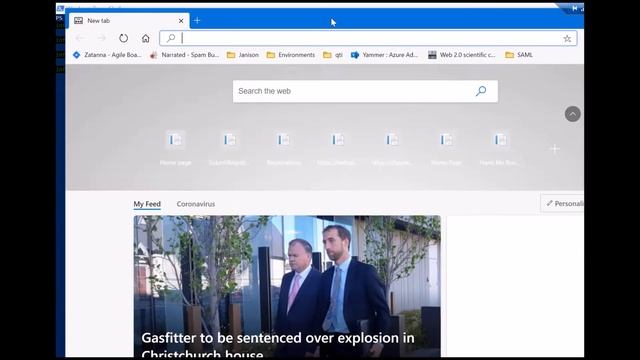
Task: Close the New tab tab
Action: click(x=181, y=20)
